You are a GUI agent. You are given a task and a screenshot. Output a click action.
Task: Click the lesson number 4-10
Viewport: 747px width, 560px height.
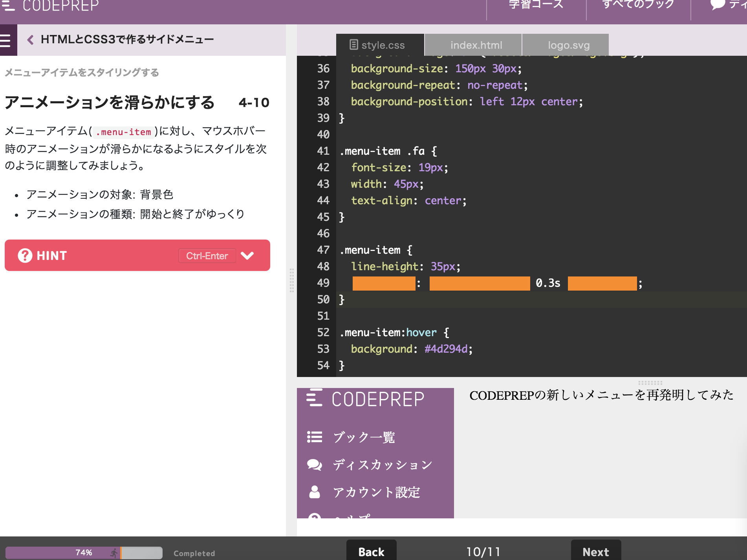[254, 103]
